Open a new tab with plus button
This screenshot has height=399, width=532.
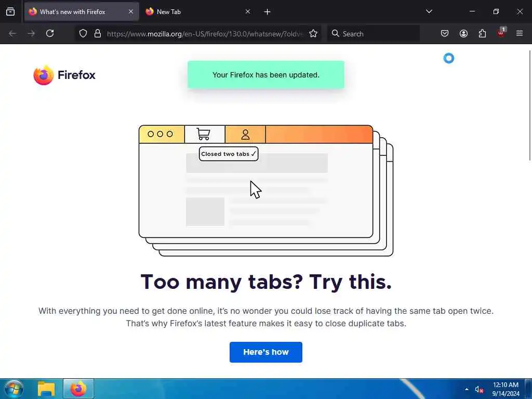267,12
